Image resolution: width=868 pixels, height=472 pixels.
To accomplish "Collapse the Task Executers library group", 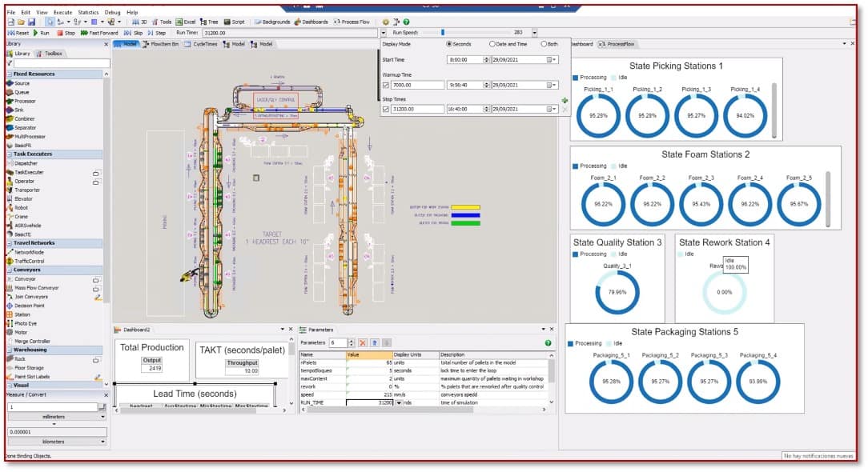I will [10, 154].
